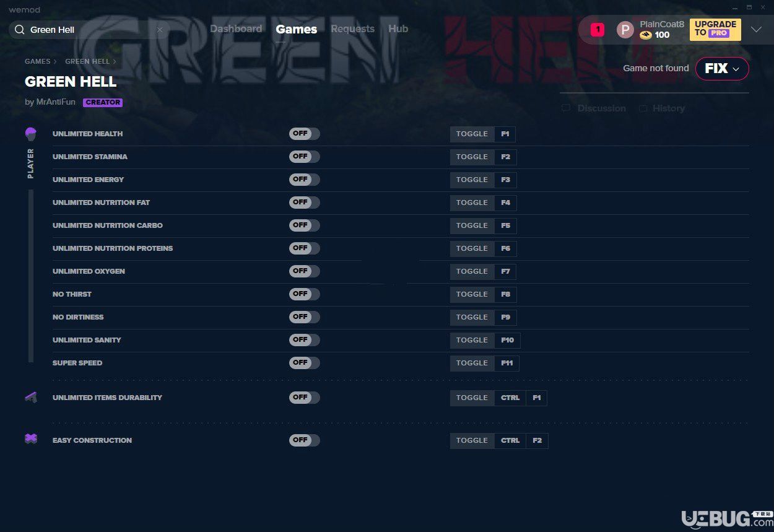Viewport: 774px width, 532px height.
Task: Switch to the Games tab
Action: point(297,29)
